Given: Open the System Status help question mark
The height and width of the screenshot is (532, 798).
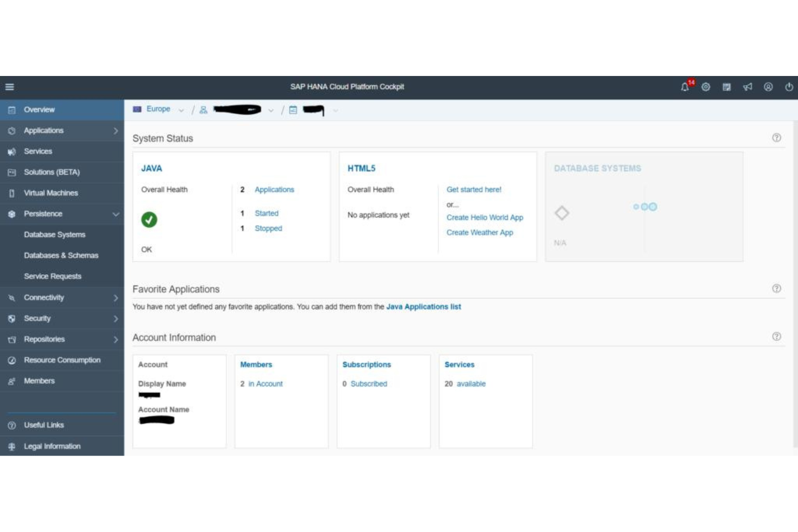Looking at the screenshot, I should 776,138.
